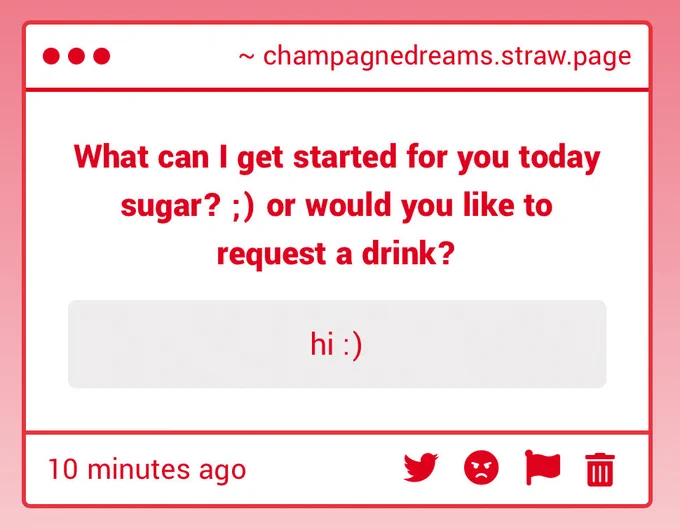This screenshot has height=530, width=680.
Task: Delete the message using the trash can icon
Action: 600,469
